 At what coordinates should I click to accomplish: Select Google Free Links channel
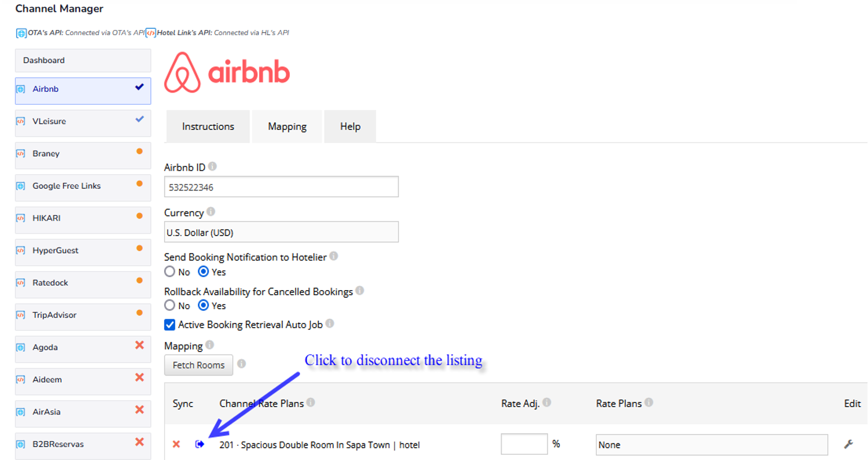click(x=83, y=188)
